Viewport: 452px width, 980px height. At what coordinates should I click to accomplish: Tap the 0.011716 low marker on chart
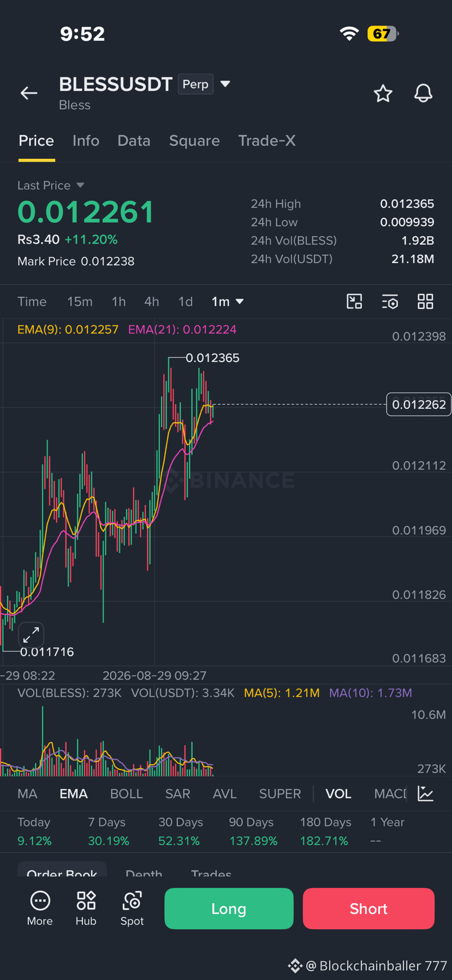point(47,652)
